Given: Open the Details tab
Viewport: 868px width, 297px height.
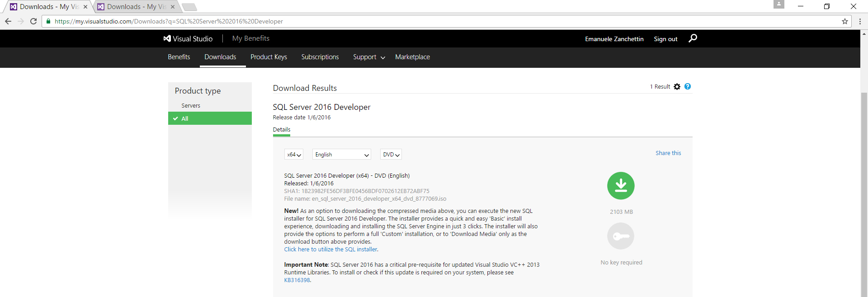Looking at the screenshot, I should click(282, 130).
